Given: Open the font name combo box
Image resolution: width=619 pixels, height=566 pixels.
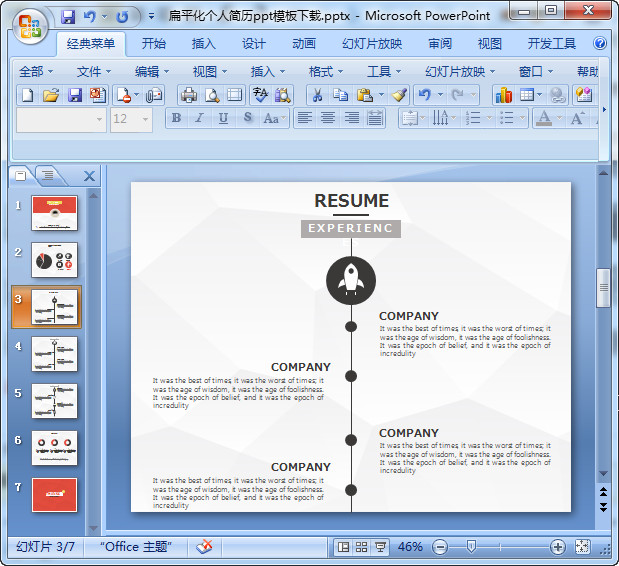Looking at the screenshot, I should tap(61, 119).
